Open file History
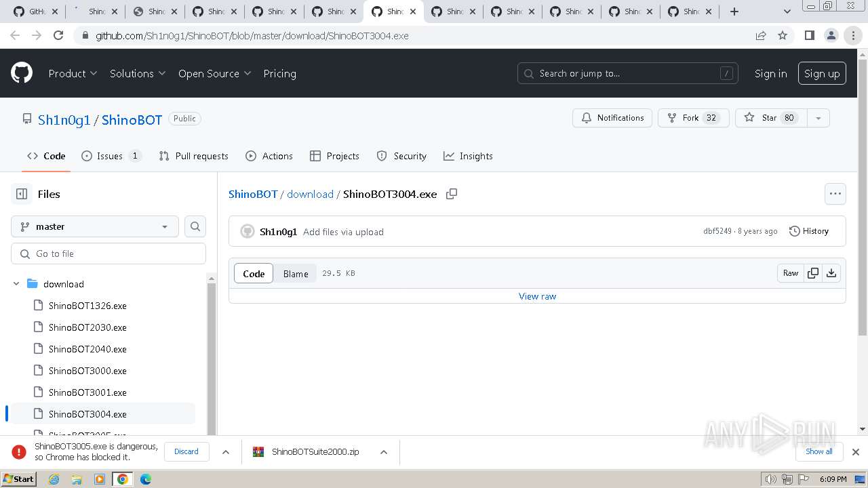The height and width of the screenshot is (488, 868). [809, 231]
